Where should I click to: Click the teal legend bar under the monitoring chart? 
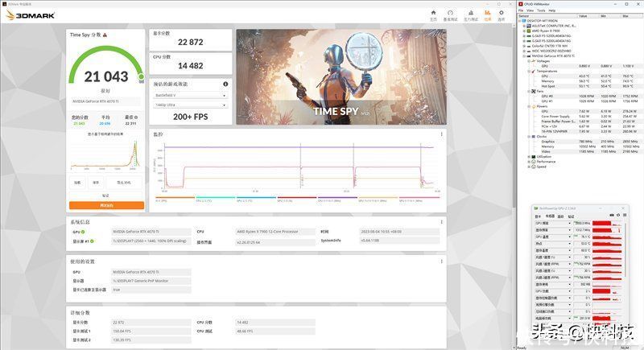[x=216, y=197]
